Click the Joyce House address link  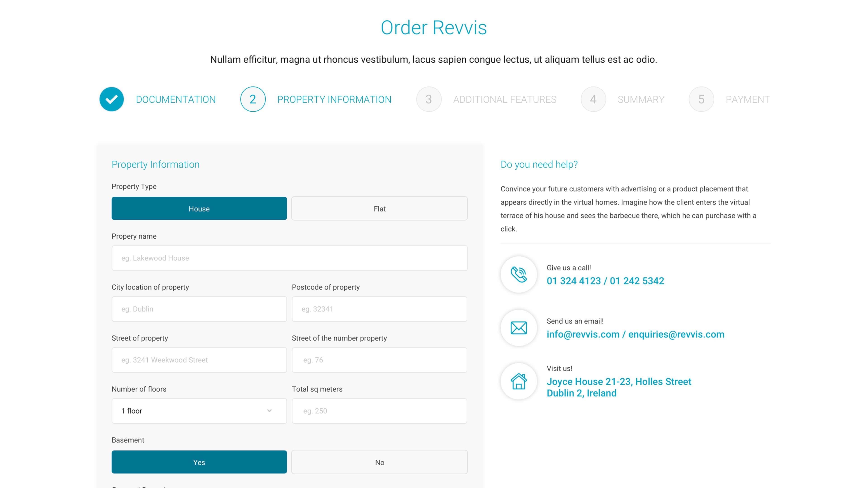click(x=619, y=387)
